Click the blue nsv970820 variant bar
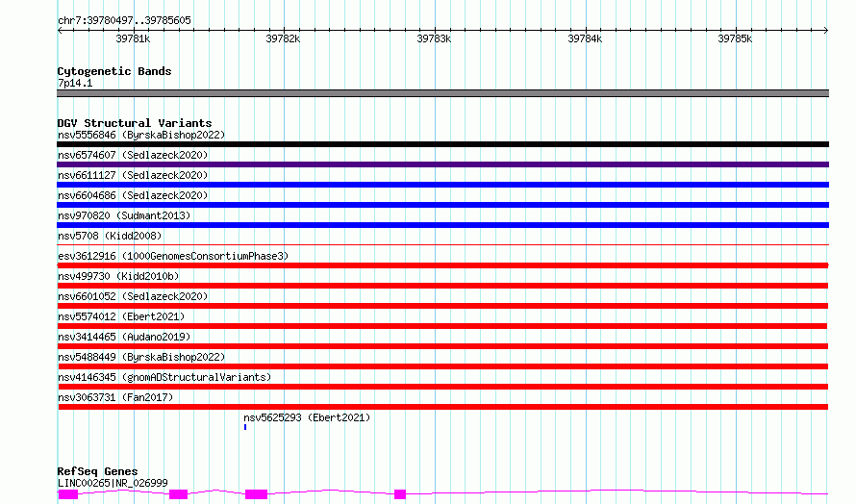 [442, 225]
